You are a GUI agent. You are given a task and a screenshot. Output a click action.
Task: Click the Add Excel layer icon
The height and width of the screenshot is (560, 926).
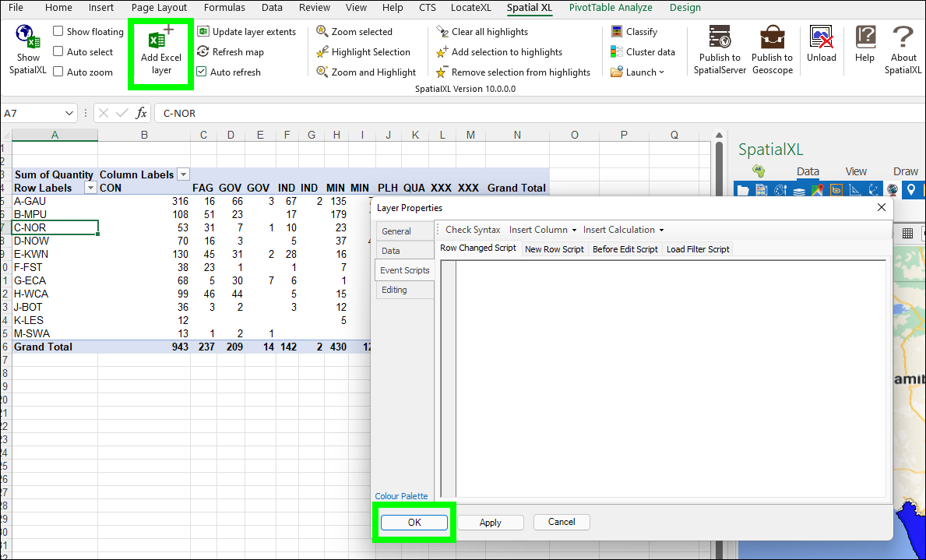click(x=160, y=41)
